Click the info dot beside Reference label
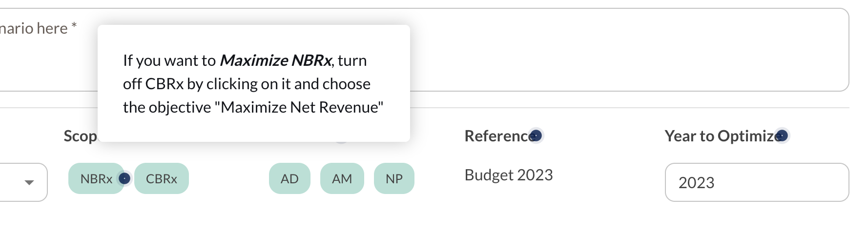This screenshot has width=868, height=233. 536,136
